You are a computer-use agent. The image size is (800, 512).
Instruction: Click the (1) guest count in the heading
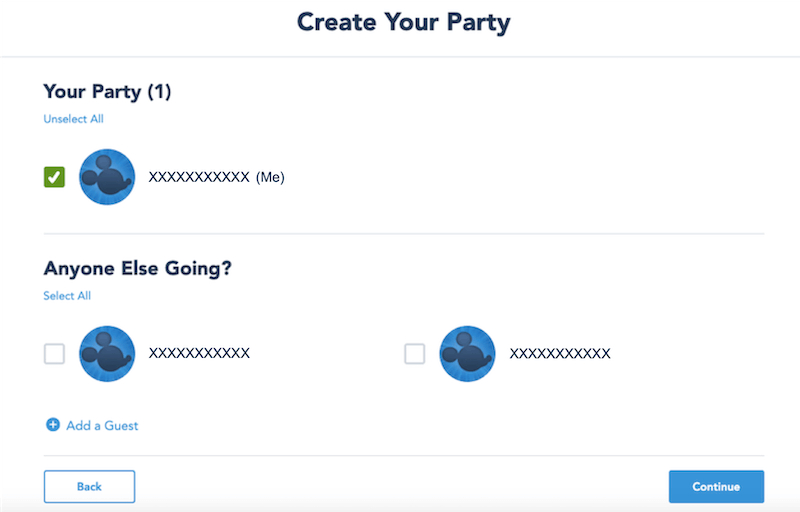click(159, 92)
